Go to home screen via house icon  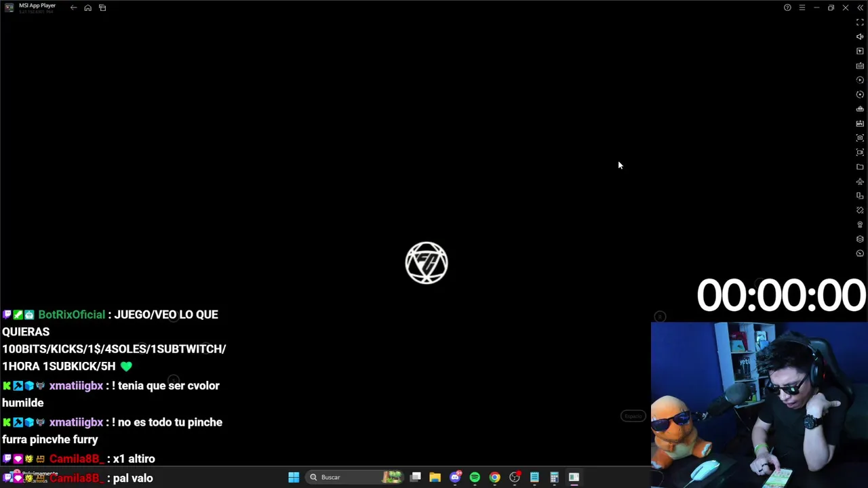(87, 7)
